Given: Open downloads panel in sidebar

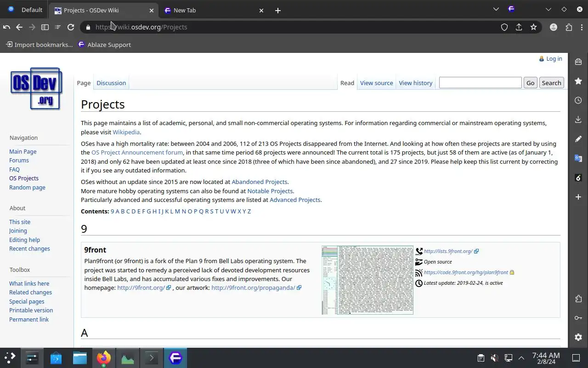Looking at the screenshot, I should pos(578,120).
